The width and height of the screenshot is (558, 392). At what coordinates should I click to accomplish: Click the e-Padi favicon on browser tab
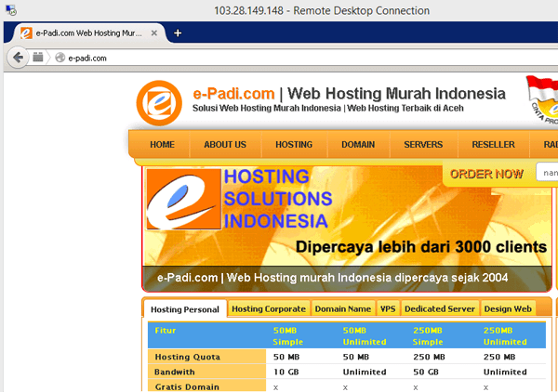click(26, 33)
